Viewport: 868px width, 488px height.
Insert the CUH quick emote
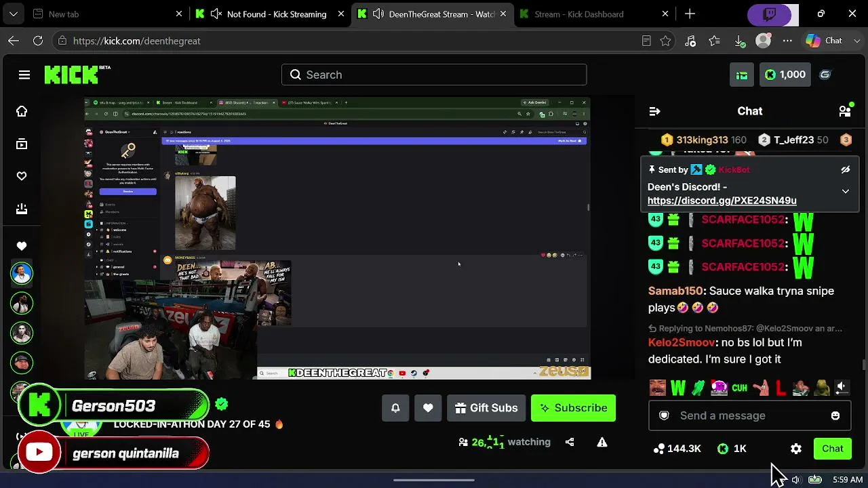739,388
